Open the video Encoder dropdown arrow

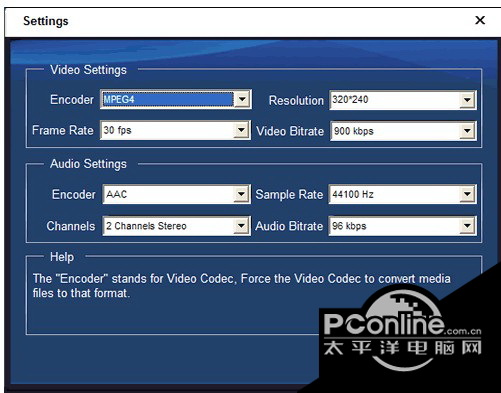click(242, 99)
